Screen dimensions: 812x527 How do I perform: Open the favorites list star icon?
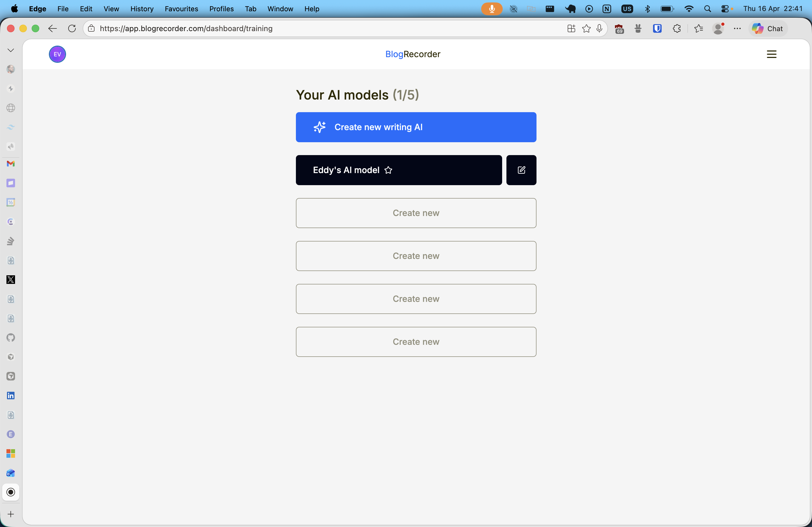click(698, 29)
